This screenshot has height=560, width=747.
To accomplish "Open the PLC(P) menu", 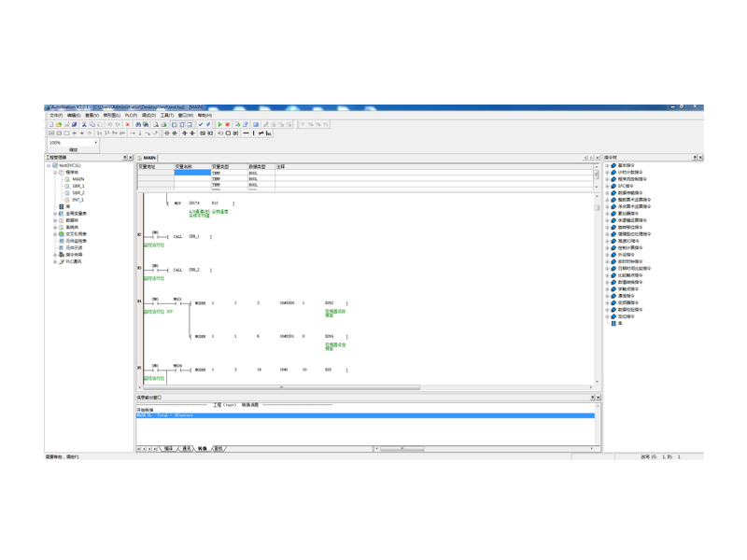I will (x=131, y=116).
